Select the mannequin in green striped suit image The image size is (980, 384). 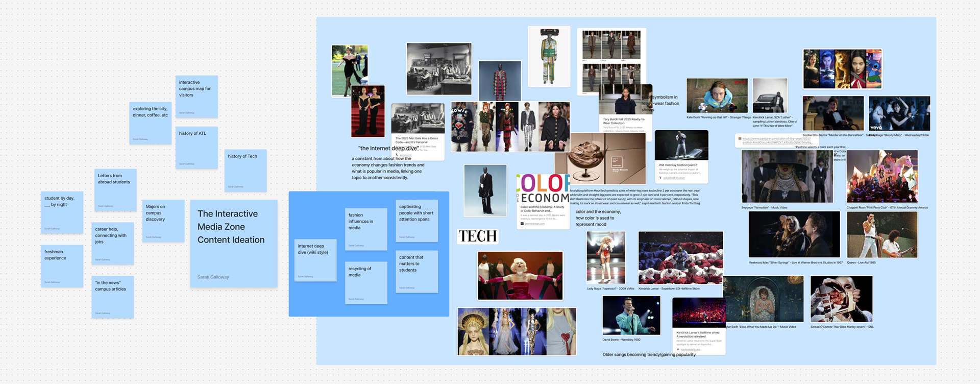click(x=549, y=56)
